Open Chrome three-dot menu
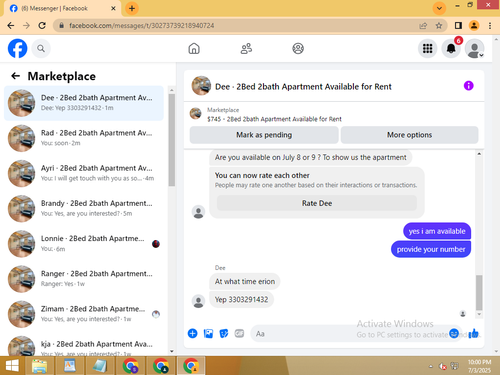Viewport: 500px width, 375px height. click(x=490, y=25)
